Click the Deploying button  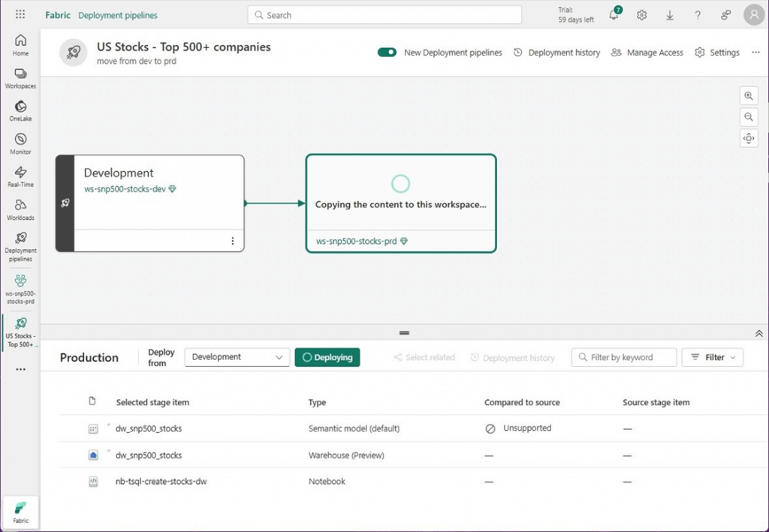tap(327, 357)
